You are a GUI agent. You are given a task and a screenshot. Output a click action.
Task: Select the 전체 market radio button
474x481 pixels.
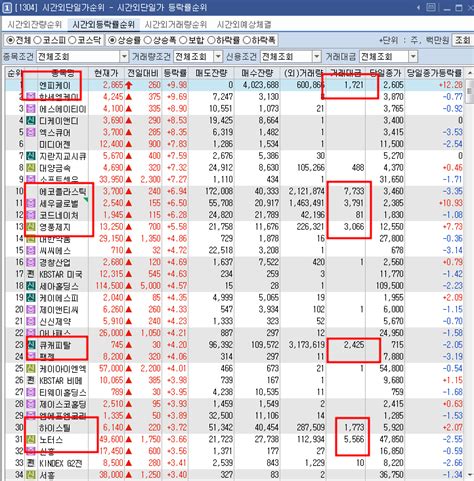coord(11,40)
